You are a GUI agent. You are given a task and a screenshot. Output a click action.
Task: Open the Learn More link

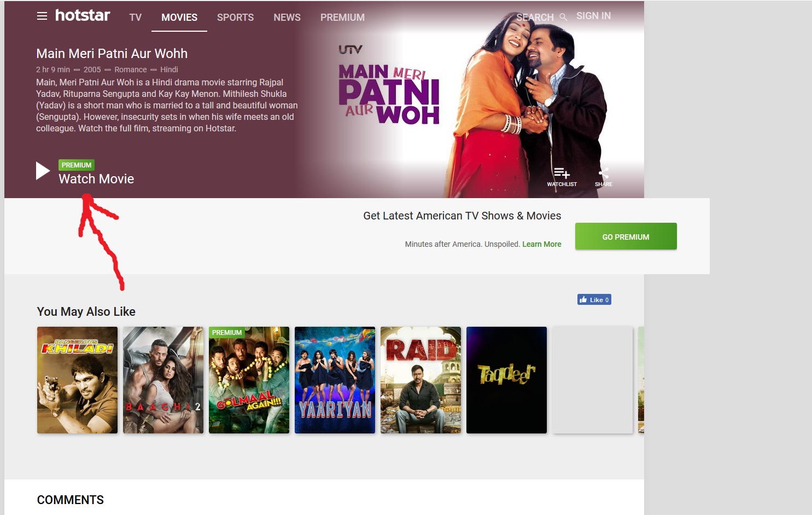(x=542, y=244)
